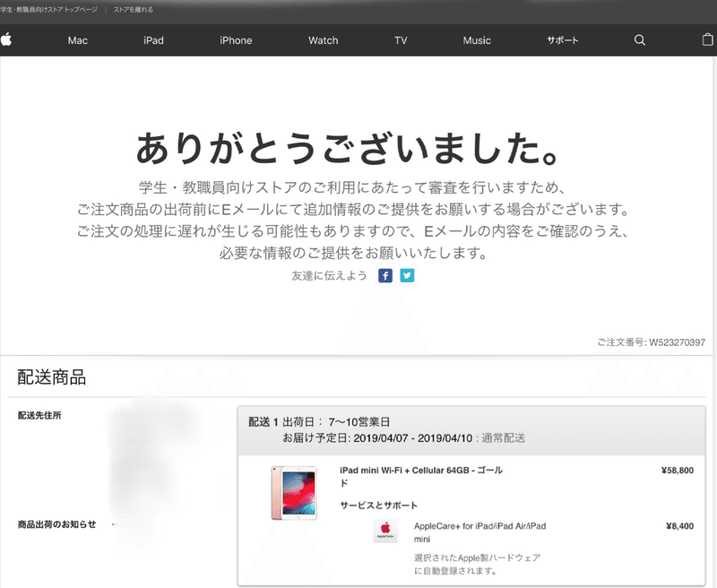Open the iPad menu

(x=153, y=40)
